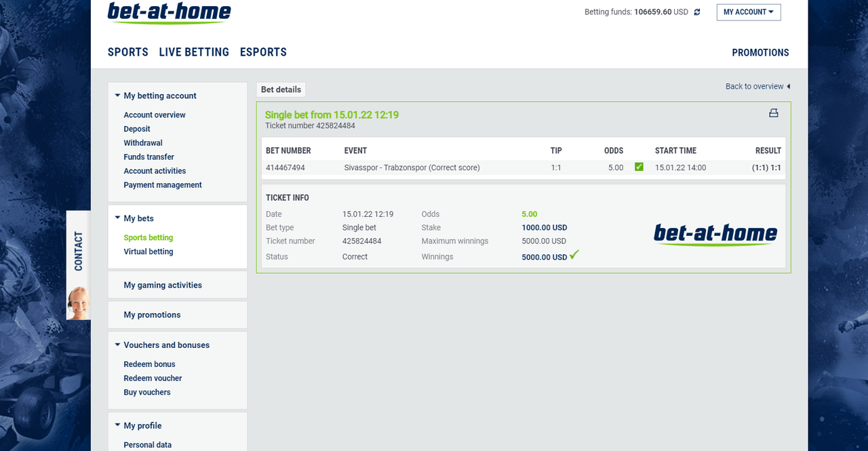Open Personal data
This screenshot has width=868, height=451.
click(148, 445)
